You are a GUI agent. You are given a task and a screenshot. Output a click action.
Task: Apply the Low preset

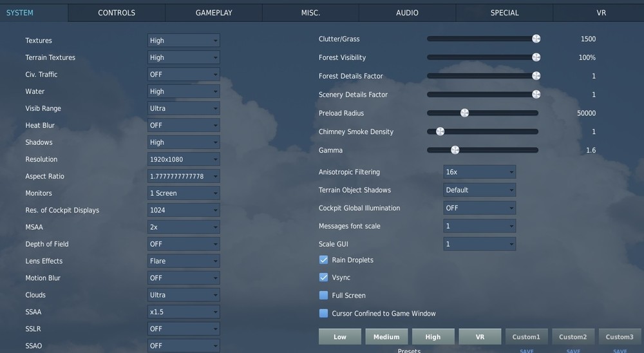340,336
